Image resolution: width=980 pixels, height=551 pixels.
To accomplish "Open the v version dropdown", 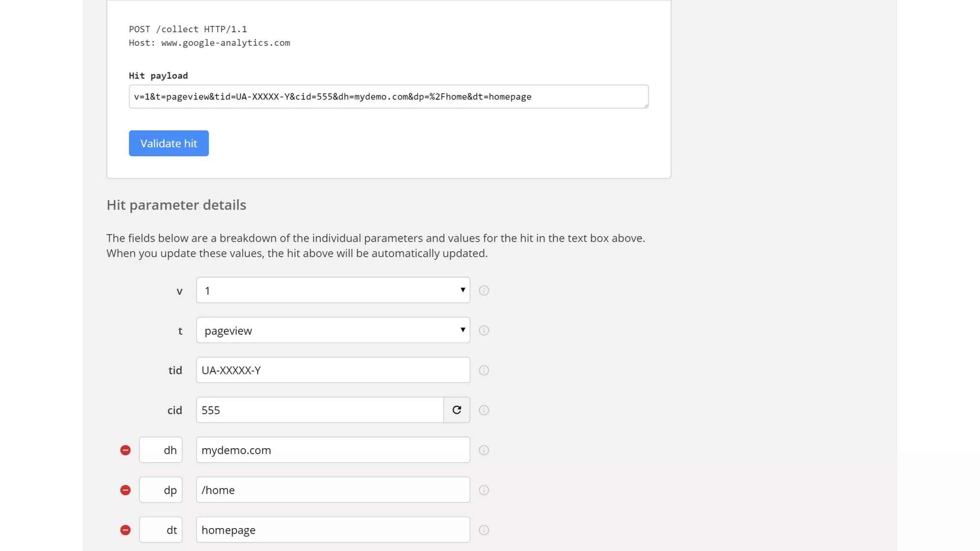I will coord(333,290).
